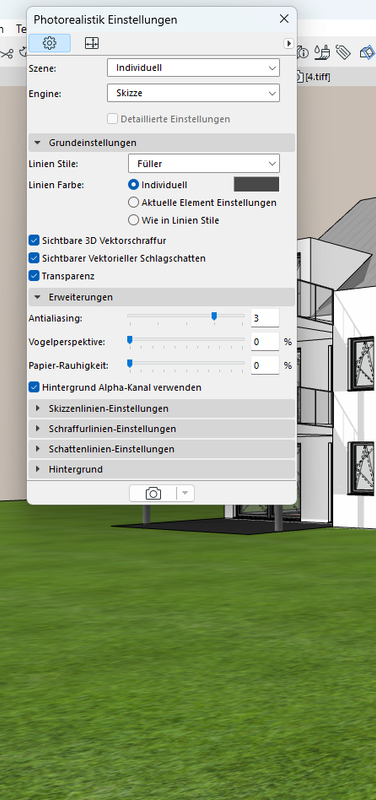Screen dimensions: 376x800
Task: Select Wie in Linien Stile radio
Action: [134, 220]
